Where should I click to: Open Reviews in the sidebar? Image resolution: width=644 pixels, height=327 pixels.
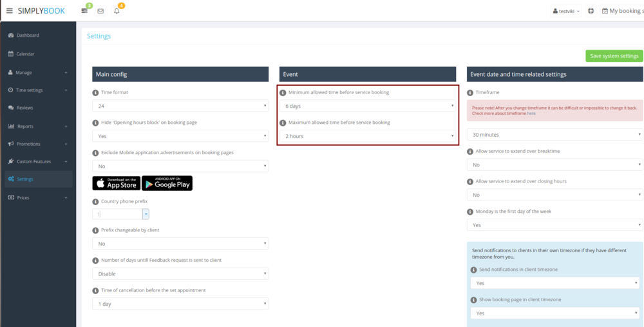(x=24, y=108)
